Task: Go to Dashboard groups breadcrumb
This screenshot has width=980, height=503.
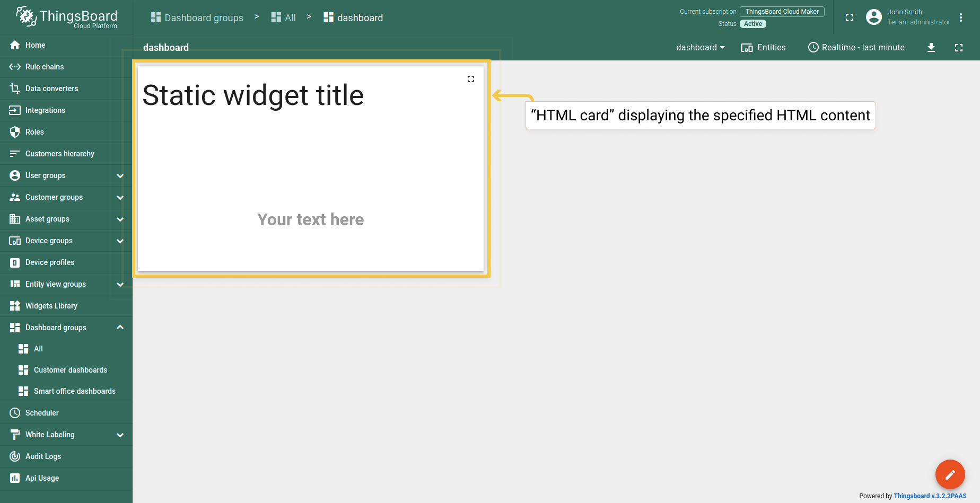Action: (x=197, y=17)
